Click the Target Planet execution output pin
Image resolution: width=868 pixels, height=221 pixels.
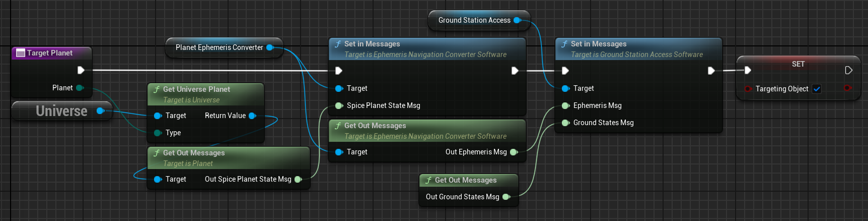tap(81, 70)
